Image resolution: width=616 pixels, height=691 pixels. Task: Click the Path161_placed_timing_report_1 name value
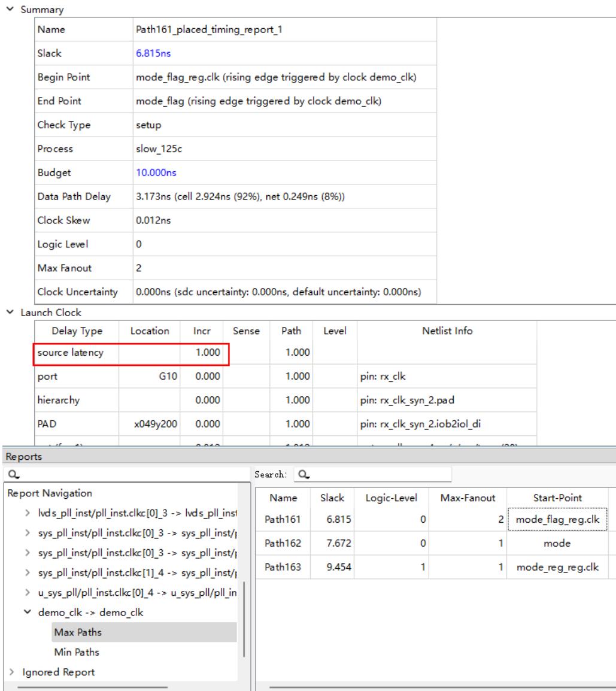tap(209, 29)
